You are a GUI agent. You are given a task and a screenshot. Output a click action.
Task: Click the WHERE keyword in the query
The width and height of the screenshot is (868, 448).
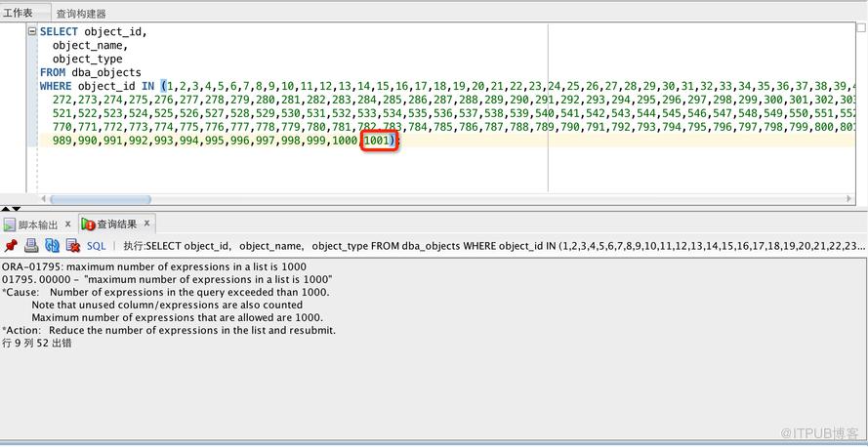point(56,86)
